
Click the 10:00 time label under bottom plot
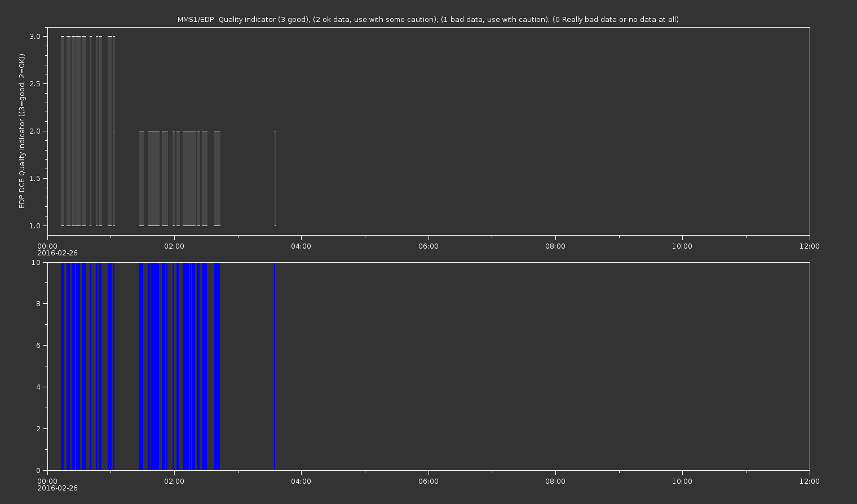click(682, 481)
